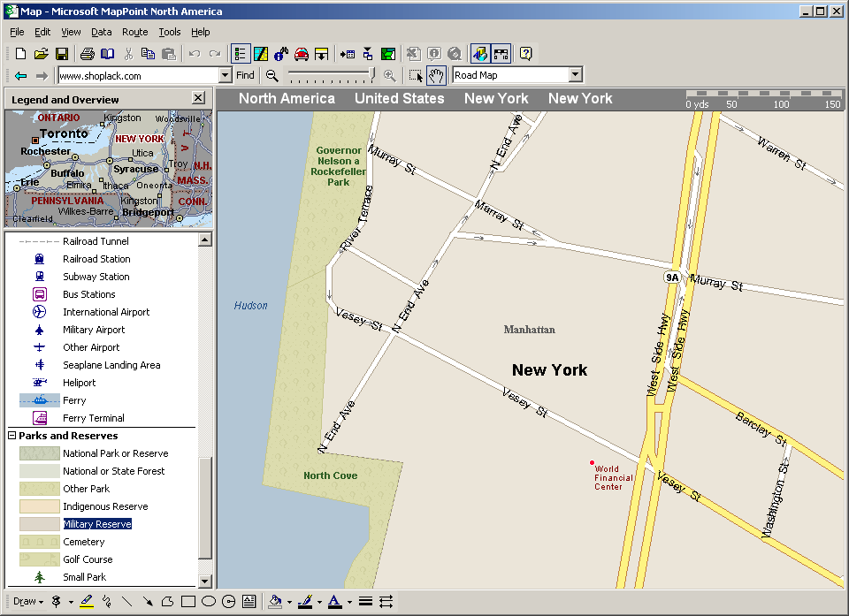Click the zoom slider thumb
Viewport: 849px width, 616px height.
tap(372, 75)
